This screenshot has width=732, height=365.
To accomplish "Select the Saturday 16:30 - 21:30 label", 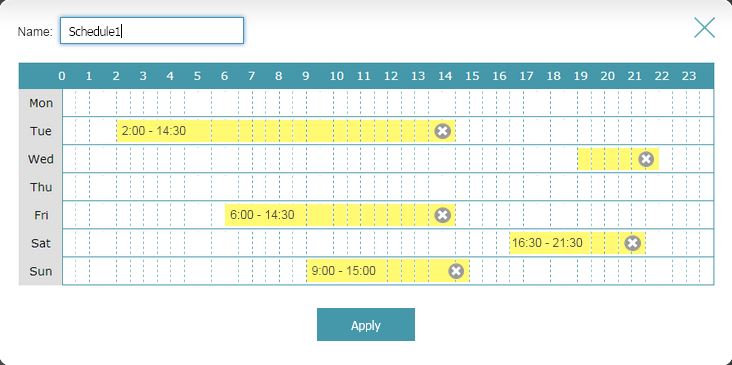I will tap(547, 243).
